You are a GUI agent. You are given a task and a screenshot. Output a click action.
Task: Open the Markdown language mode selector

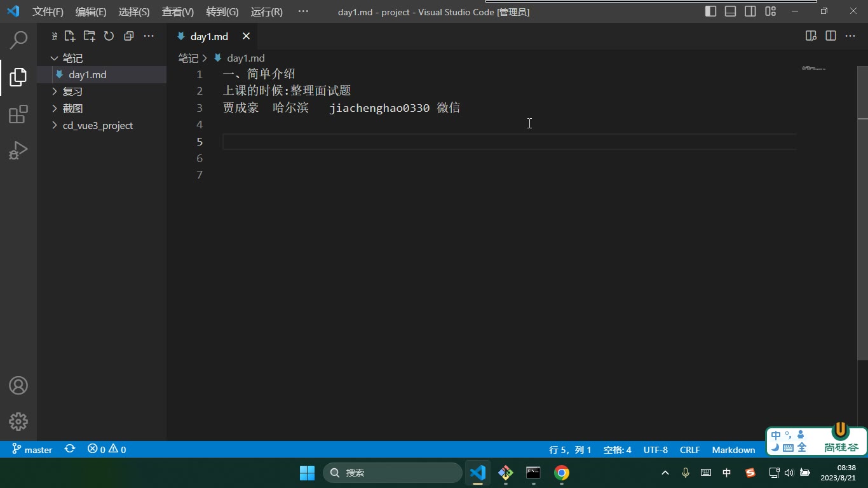(x=733, y=449)
